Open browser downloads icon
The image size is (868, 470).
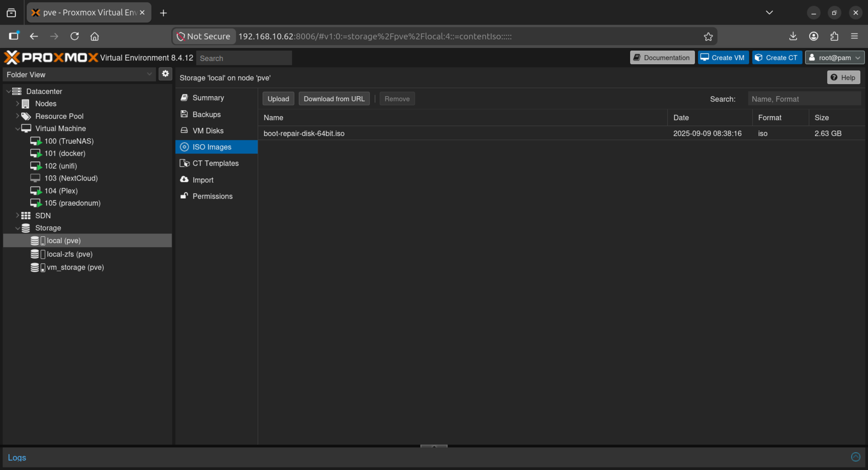click(x=793, y=36)
